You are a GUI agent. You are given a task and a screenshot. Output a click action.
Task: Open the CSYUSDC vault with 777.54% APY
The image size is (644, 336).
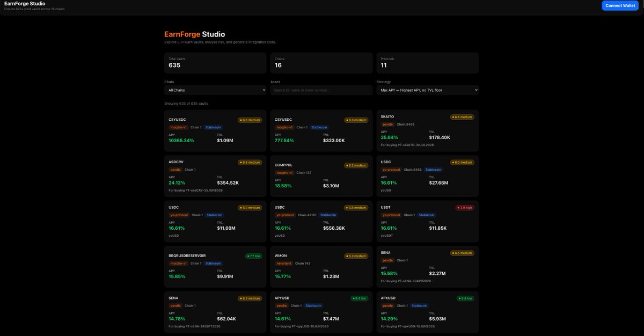[321, 130]
